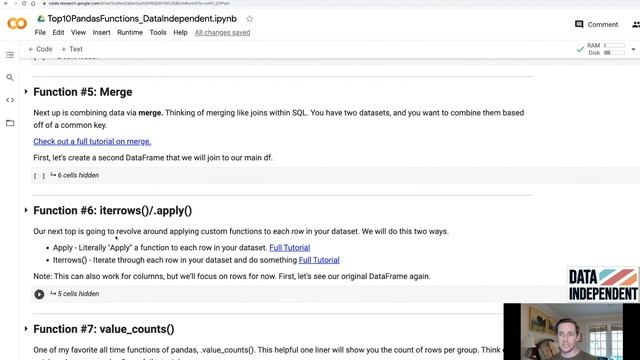Open the Tools menu
The image size is (640, 360).
click(158, 33)
